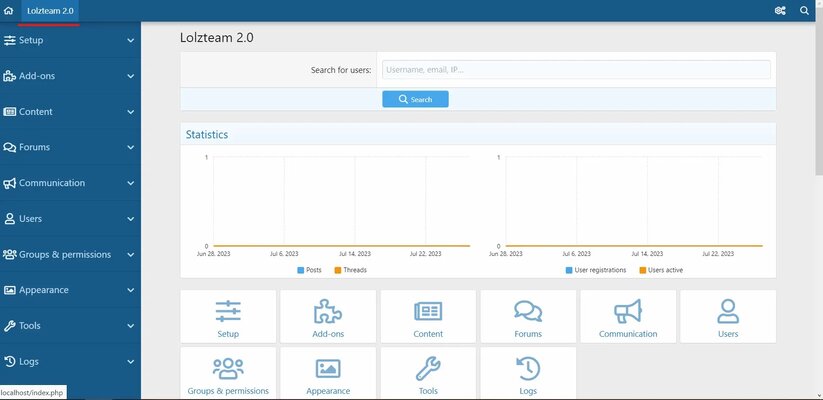The image size is (823, 400).
Task: Open the Add-ons dashboard tile icon
Action: click(328, 311)
